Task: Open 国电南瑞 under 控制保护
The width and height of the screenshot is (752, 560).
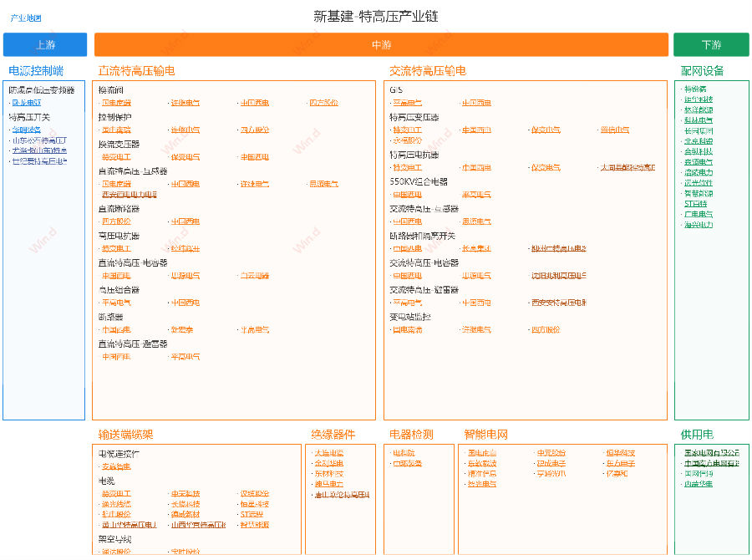Action: [x=116, y=130]
